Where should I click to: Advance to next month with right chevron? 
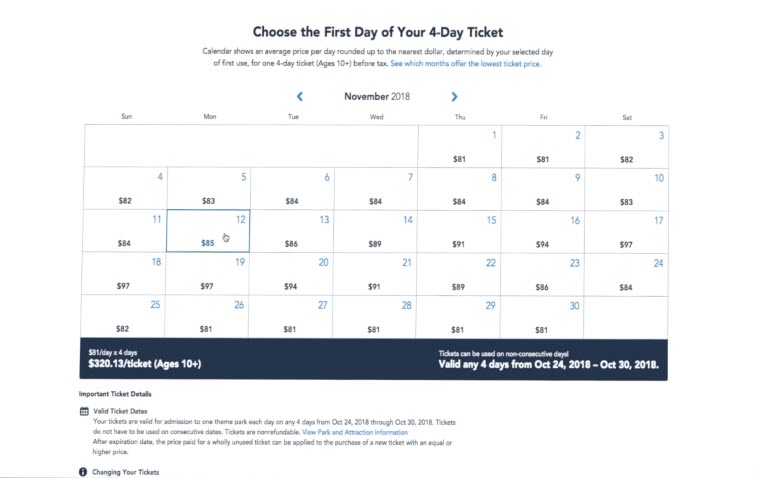click(454, 97)
